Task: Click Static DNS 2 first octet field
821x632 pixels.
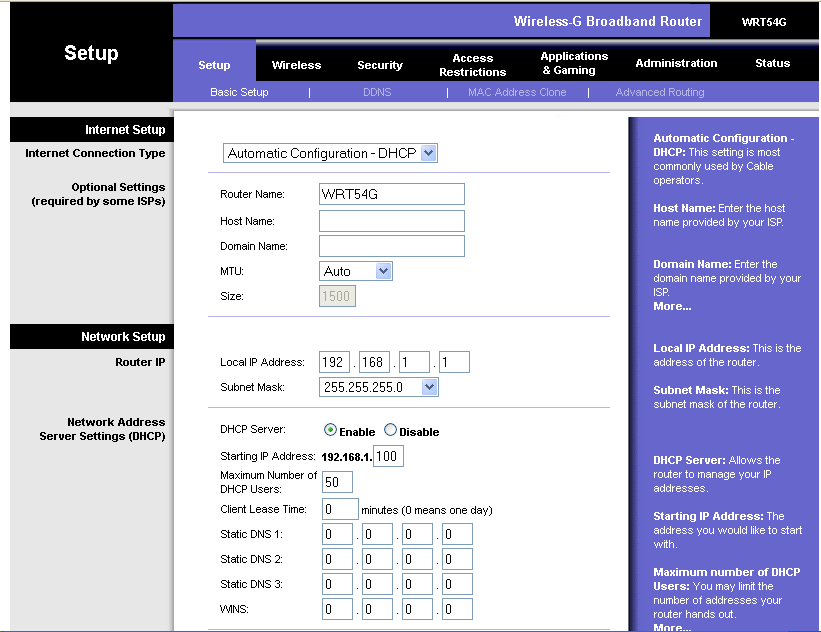Action: tap(337, 559)
